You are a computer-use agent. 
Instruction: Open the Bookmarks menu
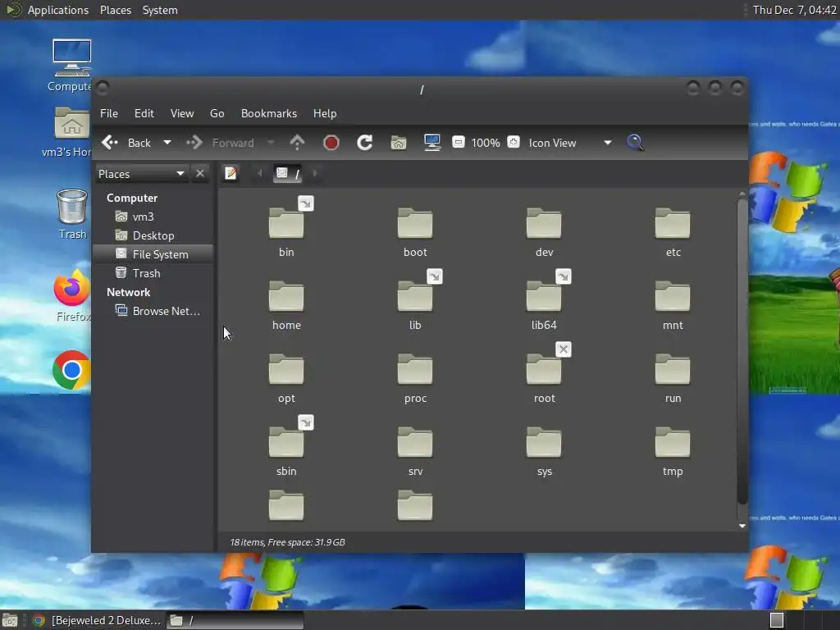pos(268,113)
